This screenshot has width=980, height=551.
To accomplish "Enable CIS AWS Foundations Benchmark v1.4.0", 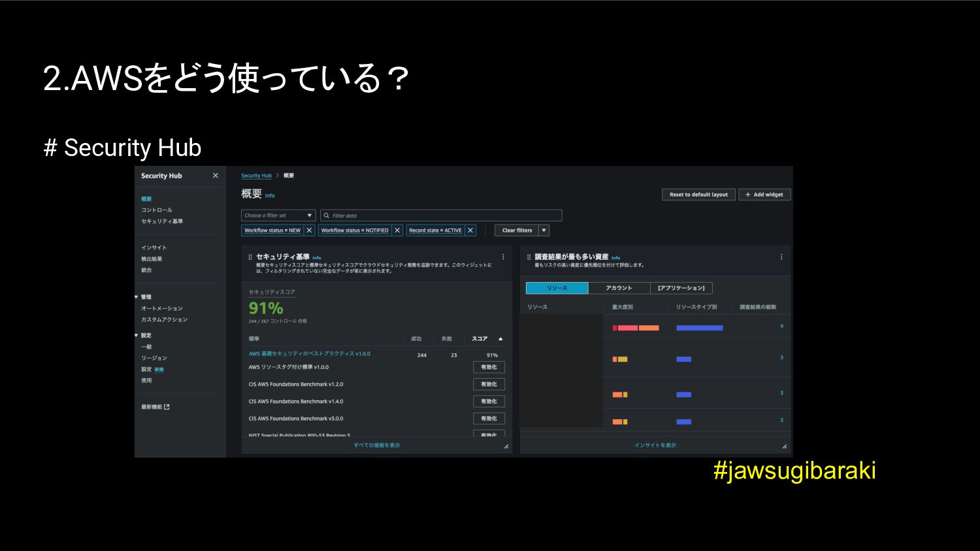I will pyautogui.click(x=489, y=401).
